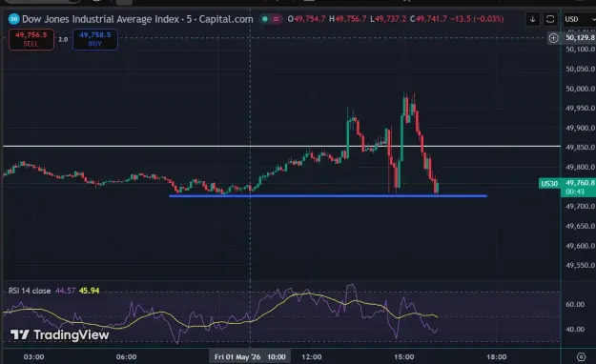Click the RSI 14 close indicator label

30,291
